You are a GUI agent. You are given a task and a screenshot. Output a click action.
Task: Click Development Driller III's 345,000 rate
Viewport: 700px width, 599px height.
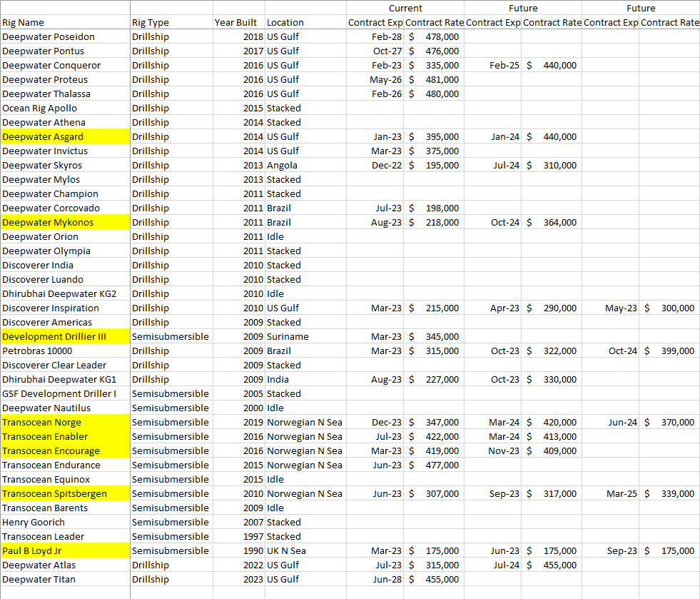pyautogui.click(x=433, y=337)
